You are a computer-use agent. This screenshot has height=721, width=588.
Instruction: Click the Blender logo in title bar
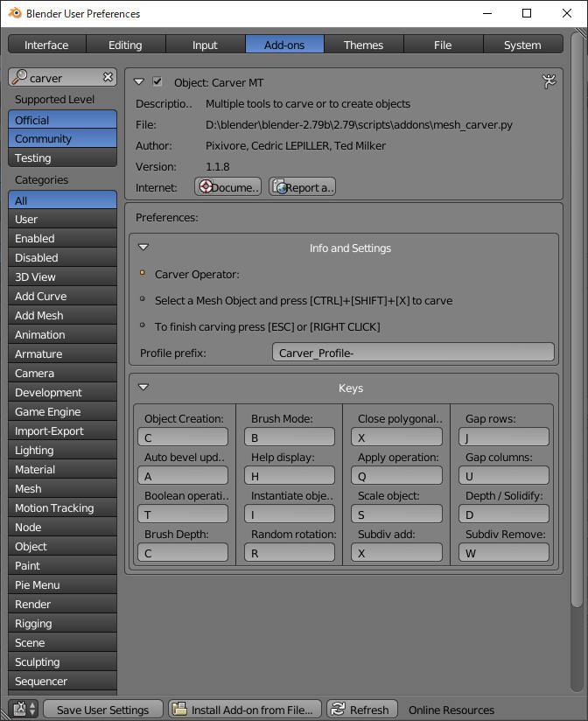(x=15, y=13)
